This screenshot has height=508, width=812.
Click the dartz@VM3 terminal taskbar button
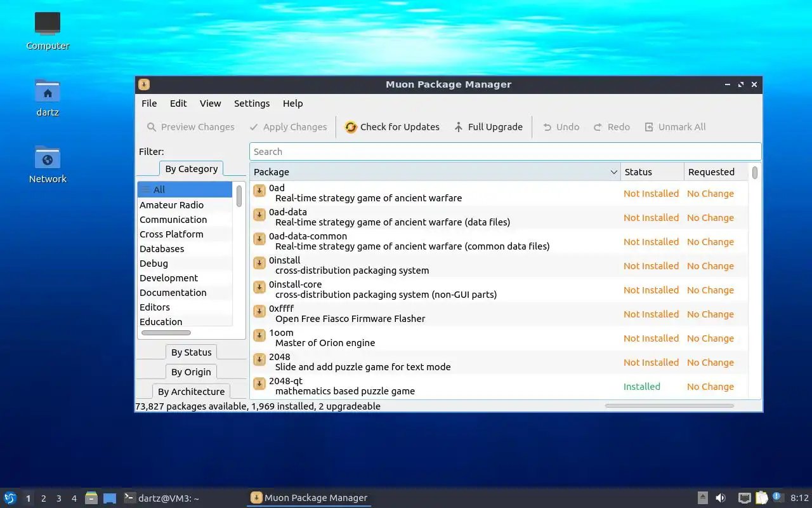point(182,498)
